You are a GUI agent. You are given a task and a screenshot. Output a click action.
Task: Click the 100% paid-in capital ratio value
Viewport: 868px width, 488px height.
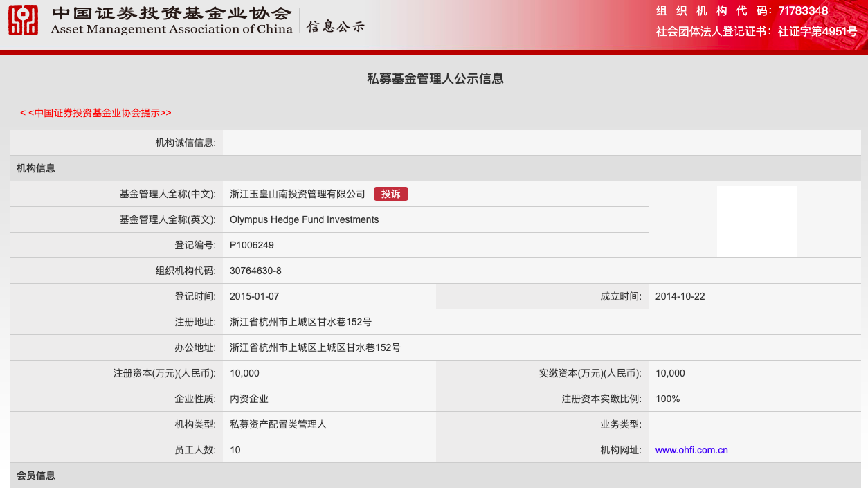(667, 399)
